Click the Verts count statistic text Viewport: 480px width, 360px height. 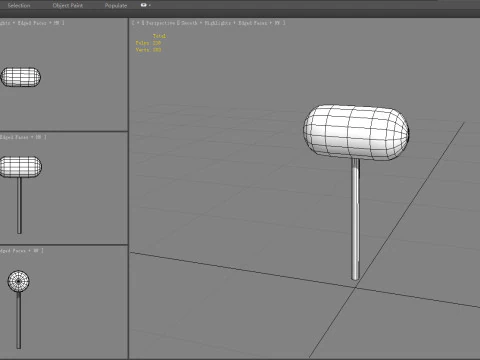(148, 50)
